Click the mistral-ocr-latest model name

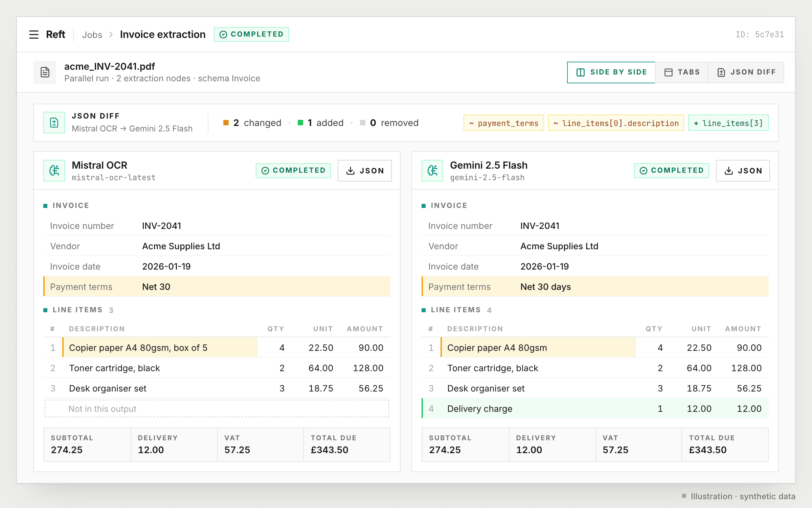pyautogui.click(x=114, y=177)
